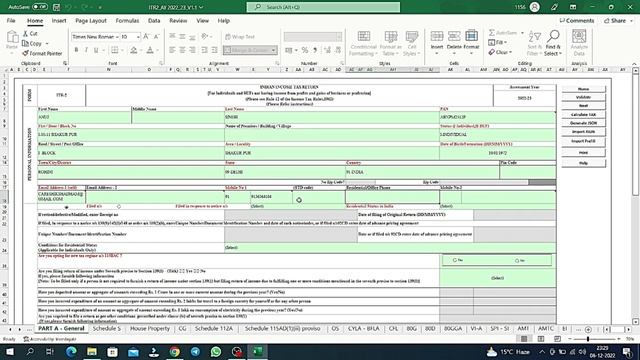
Task: Switch to Page Layout view in status bar
Action: tap(541, 339)
